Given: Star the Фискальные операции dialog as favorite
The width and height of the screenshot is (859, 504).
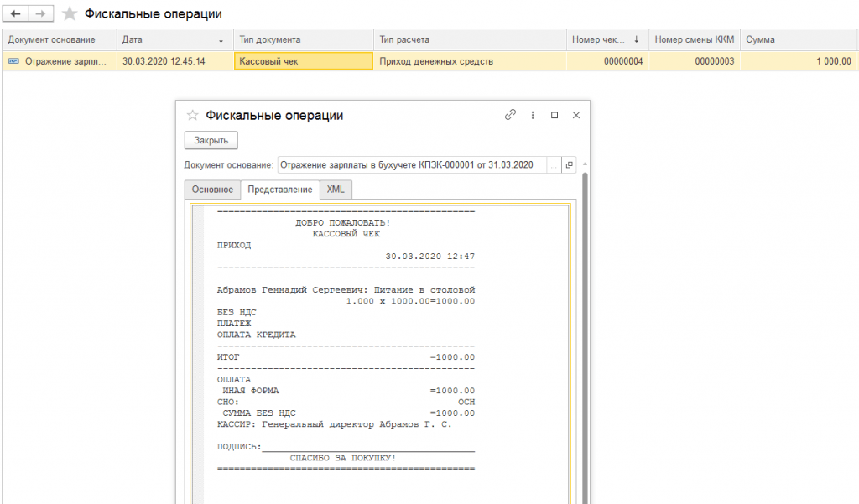Looking at the screenshot, I should [x=192, y=116].
